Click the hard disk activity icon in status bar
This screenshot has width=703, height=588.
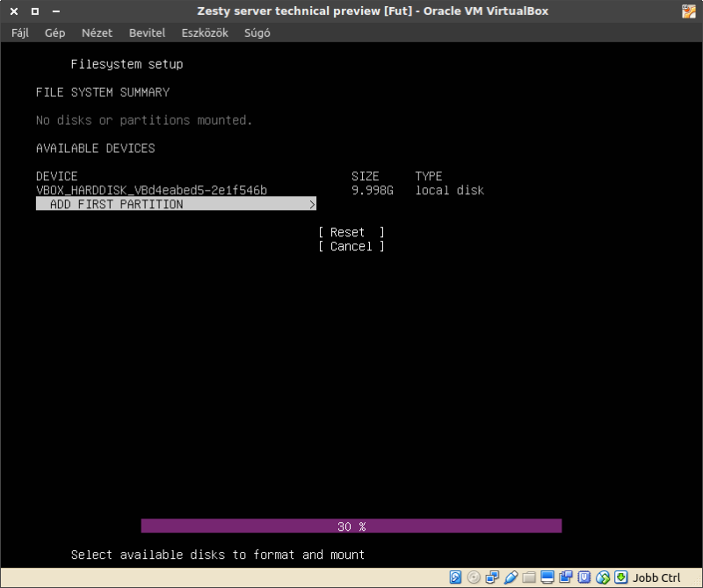455,577
